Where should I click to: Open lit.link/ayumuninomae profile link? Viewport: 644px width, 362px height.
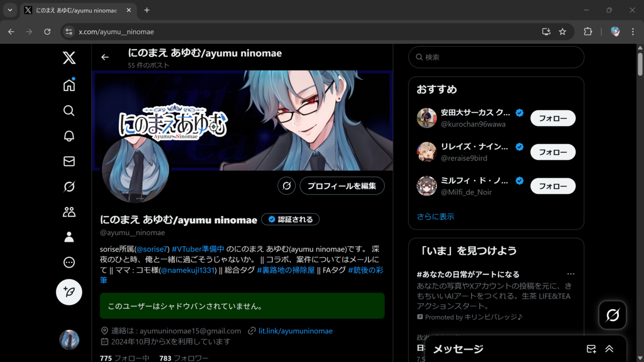[x=296, y=331]
